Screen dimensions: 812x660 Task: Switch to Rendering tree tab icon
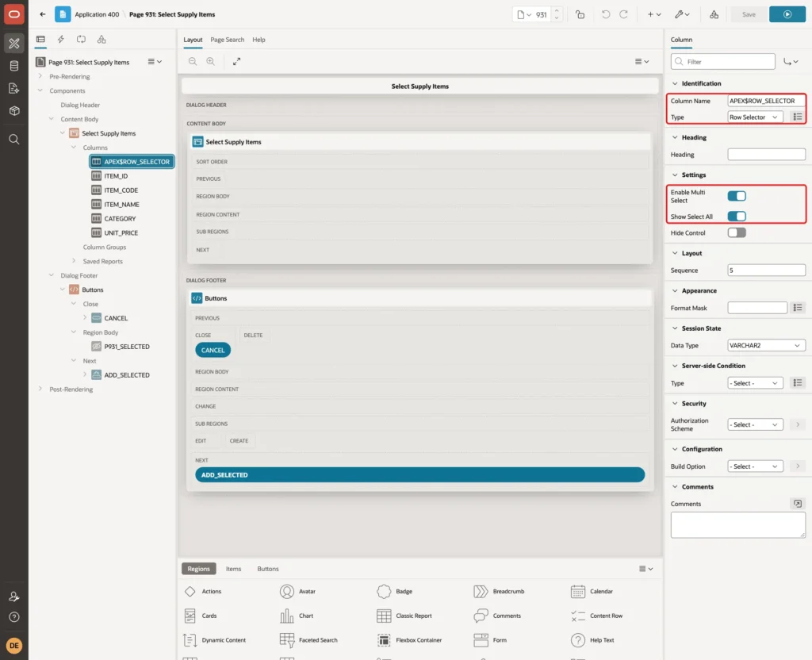tap(40, 40)
